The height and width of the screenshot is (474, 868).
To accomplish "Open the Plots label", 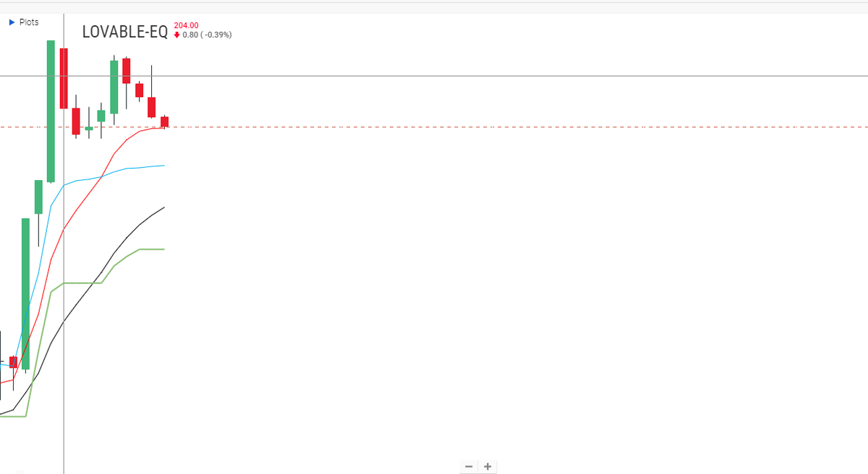I will coord(29,22).
